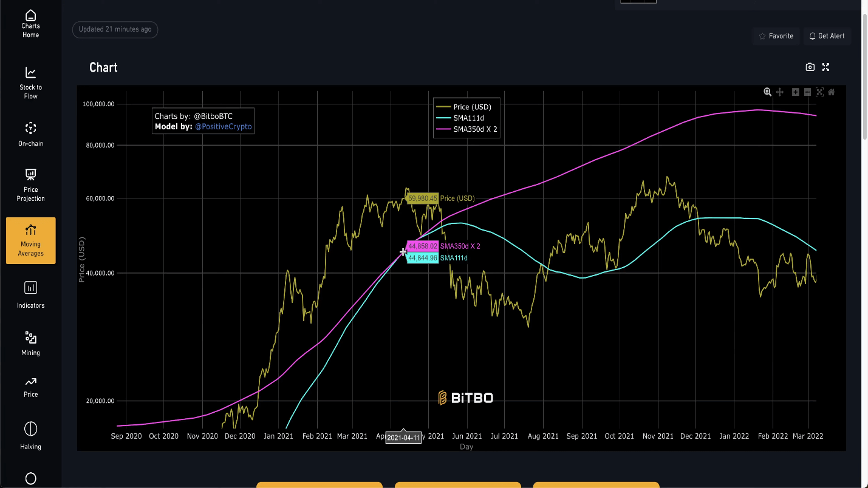
Task: Click the camera screenshot icon
Action: 810,67
